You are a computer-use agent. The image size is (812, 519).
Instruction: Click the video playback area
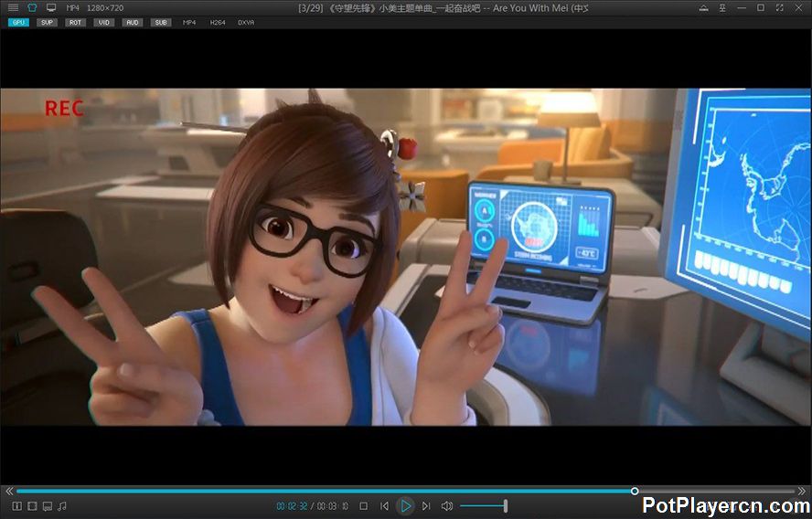tap(406, 257)
